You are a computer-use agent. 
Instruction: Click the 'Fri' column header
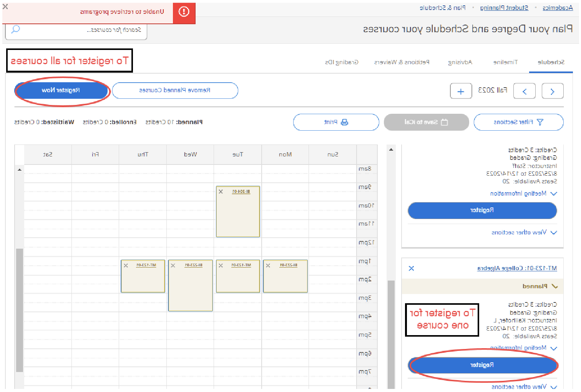click(95, 154)
